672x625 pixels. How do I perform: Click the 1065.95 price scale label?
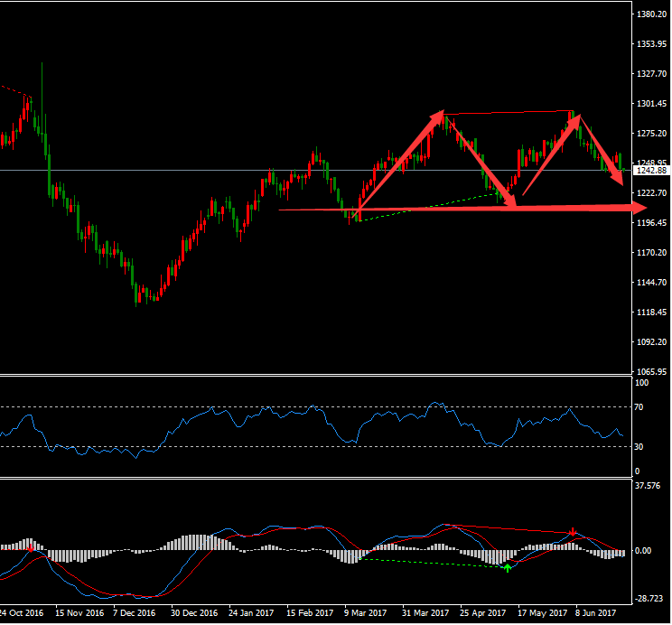click(651, 371)
